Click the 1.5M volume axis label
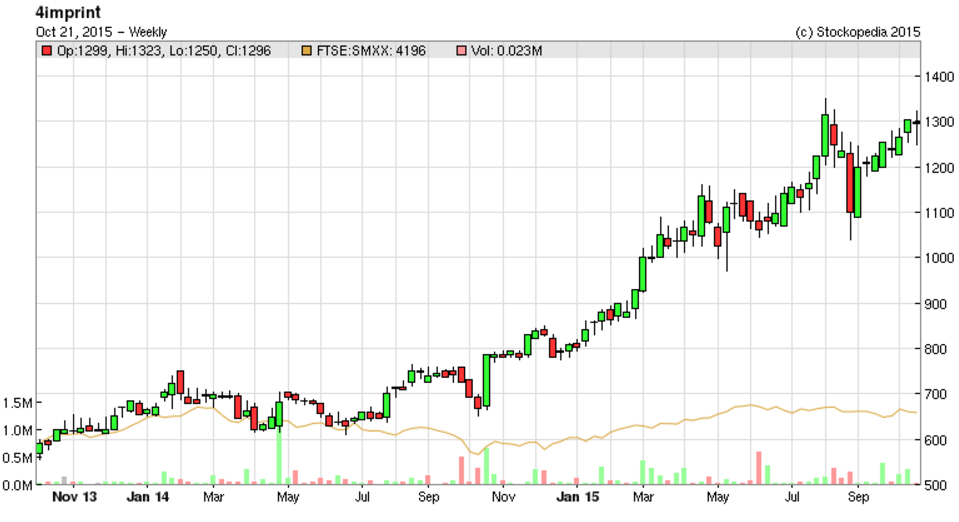This screenshot has height=522, width=959. click(17, 403)
